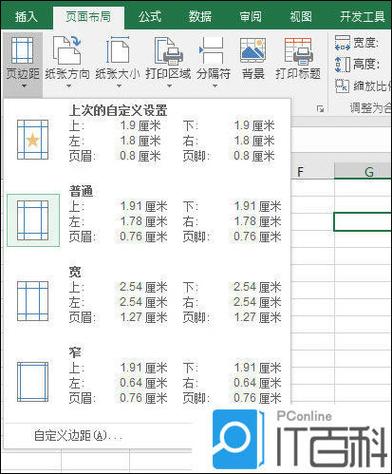
Task: Expand the 纸张方向 dropdown arrow
Action: [69, 86]
